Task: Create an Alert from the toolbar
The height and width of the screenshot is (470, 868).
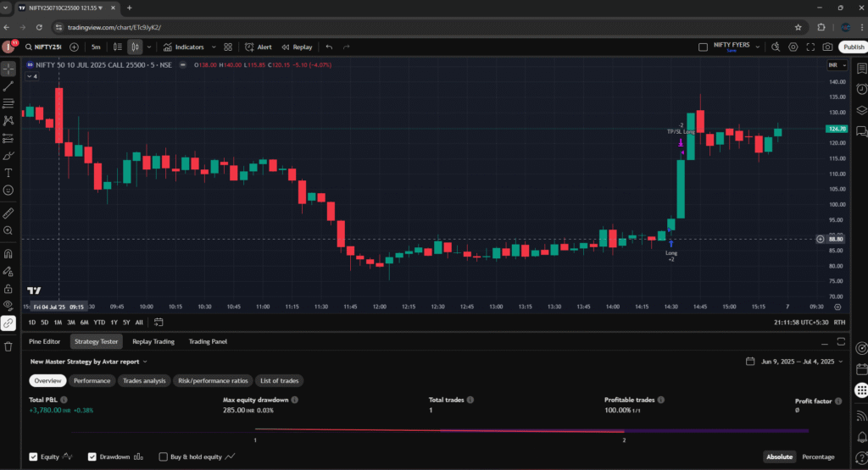Action: coord(258,47)
